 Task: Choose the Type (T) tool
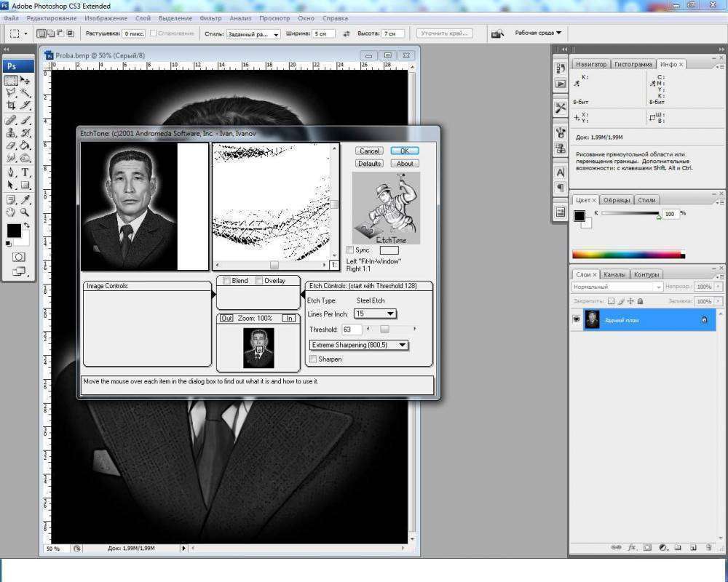25,172
